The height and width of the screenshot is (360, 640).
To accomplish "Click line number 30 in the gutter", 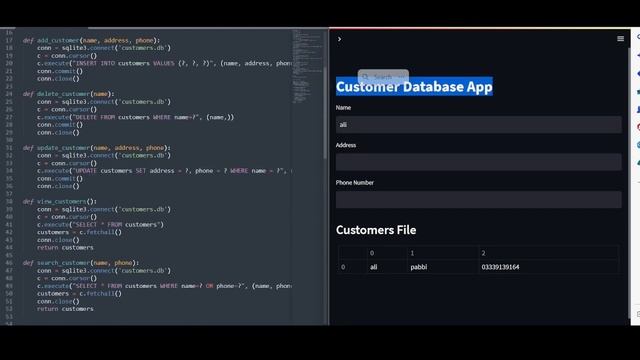I will [9, 140].
